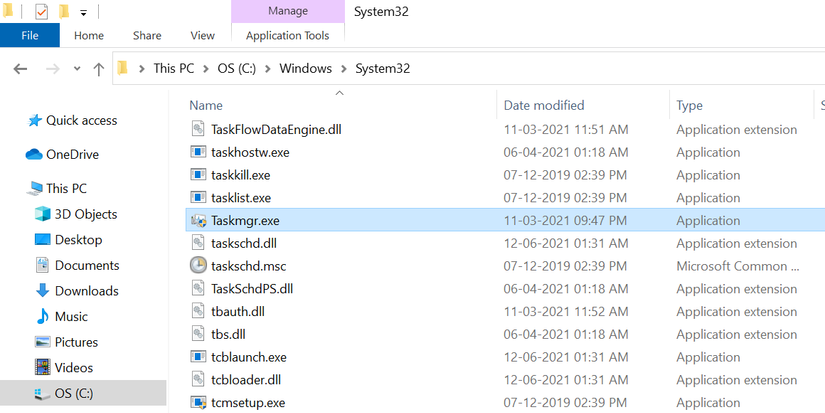The image size is (825, 413).
Task: Click the Up directory arrow
Action: [x=98, y=69]
